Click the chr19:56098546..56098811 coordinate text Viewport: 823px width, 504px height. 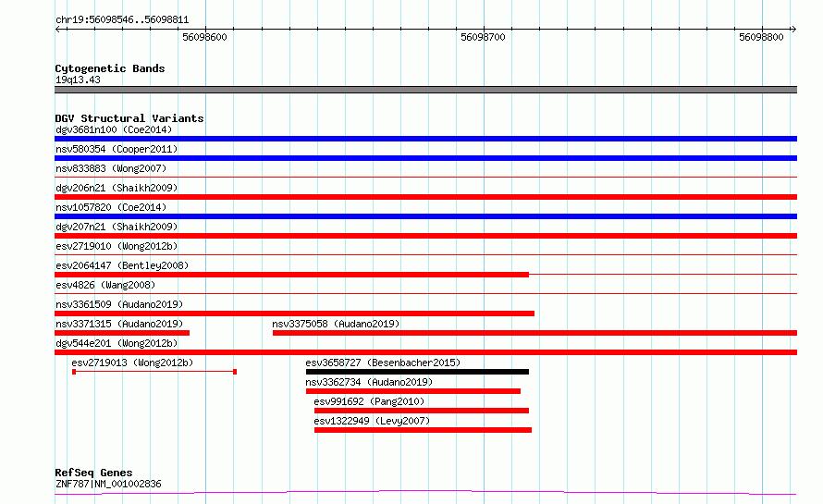pos(122,20)
